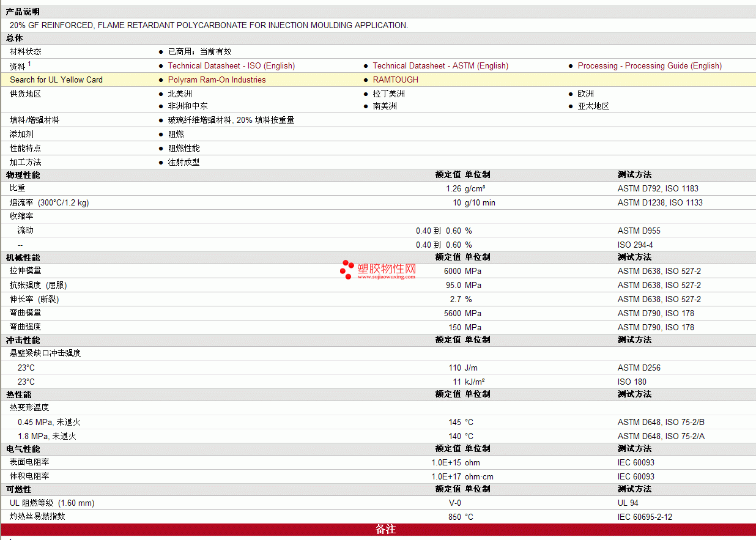Select the 总体 section header

tap(15, 39)
